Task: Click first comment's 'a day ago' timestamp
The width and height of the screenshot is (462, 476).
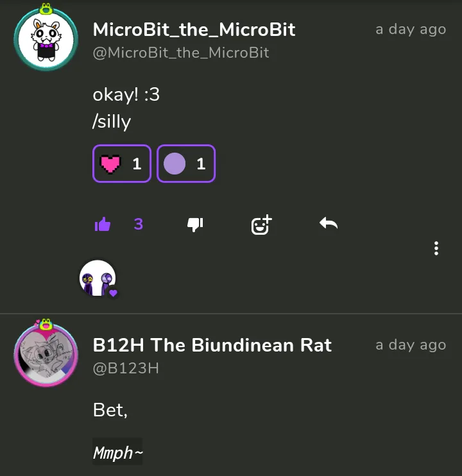Action: pos(411,30)
